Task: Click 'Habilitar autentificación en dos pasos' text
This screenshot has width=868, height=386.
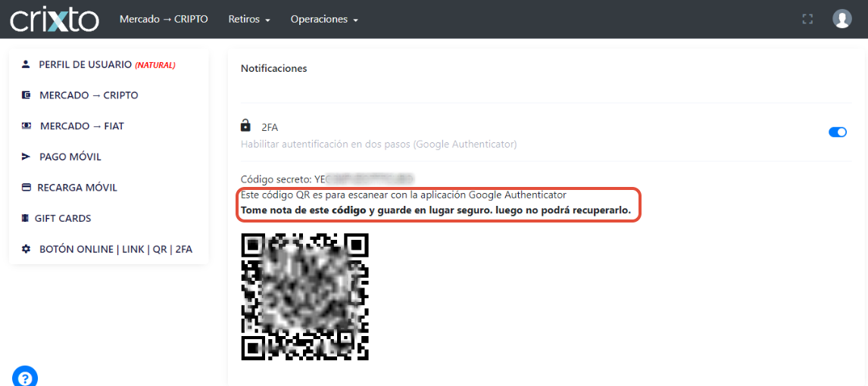Action: tap(379, 145)
